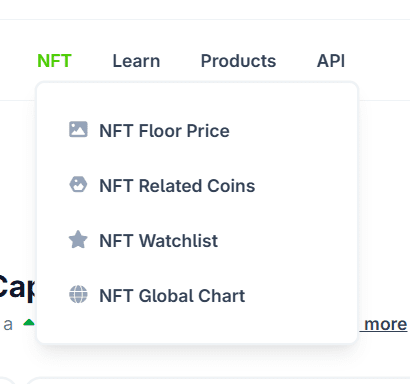This screenshot has height=384, width=410.
Task: Open the NFT Floor Price page
Action: tap(164, 131)
